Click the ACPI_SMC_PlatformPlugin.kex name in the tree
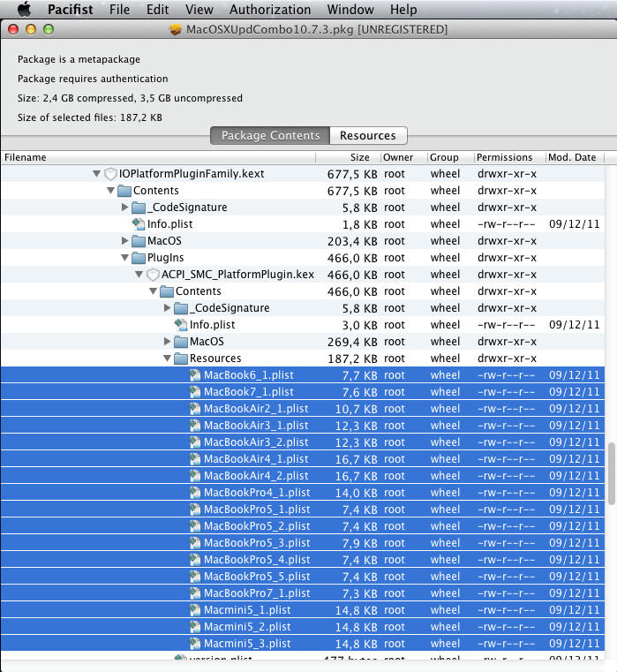 [237, 275]
